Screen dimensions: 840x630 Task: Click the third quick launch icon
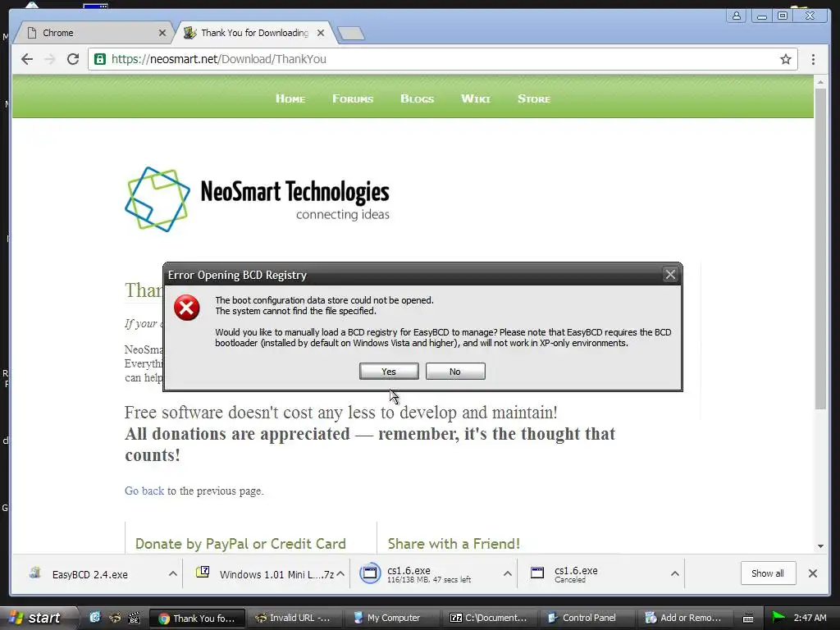tap(134, 618)
